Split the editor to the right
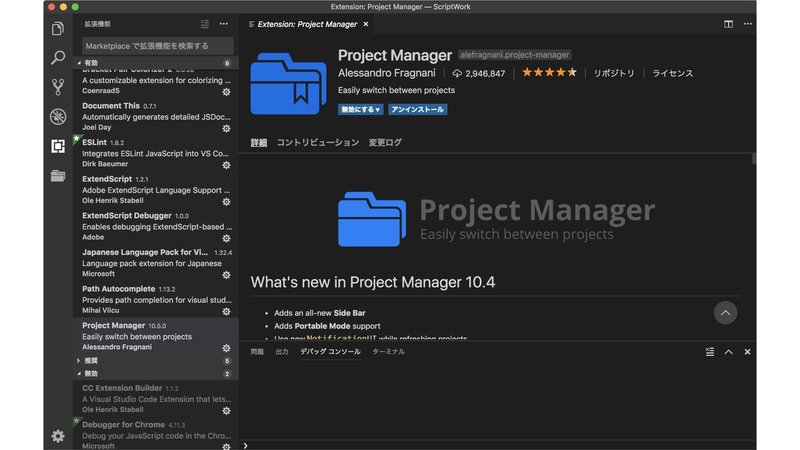 728,23
